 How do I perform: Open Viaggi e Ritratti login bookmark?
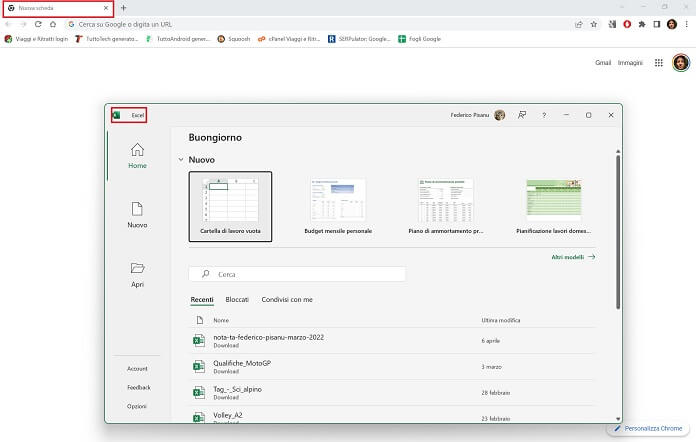36,39
